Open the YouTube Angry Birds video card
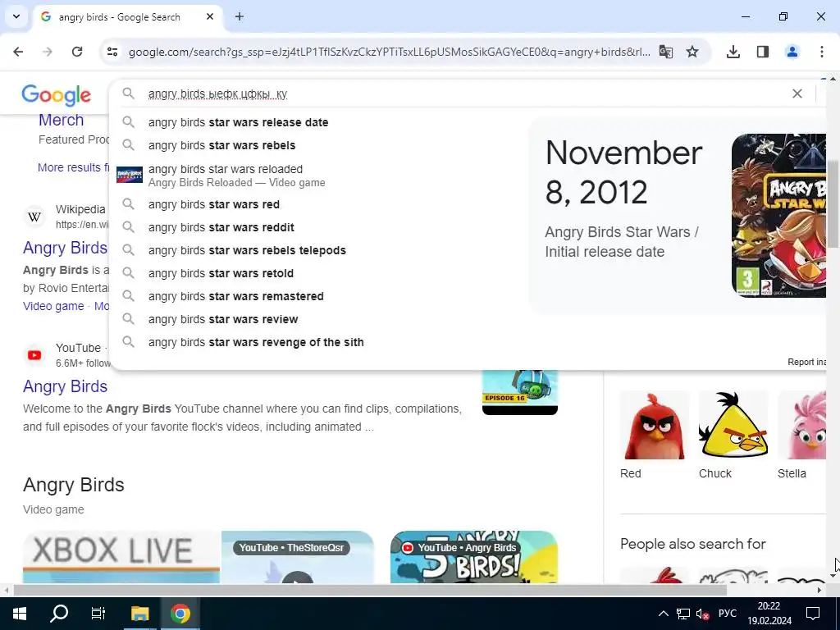 click(x=474, y=557)
